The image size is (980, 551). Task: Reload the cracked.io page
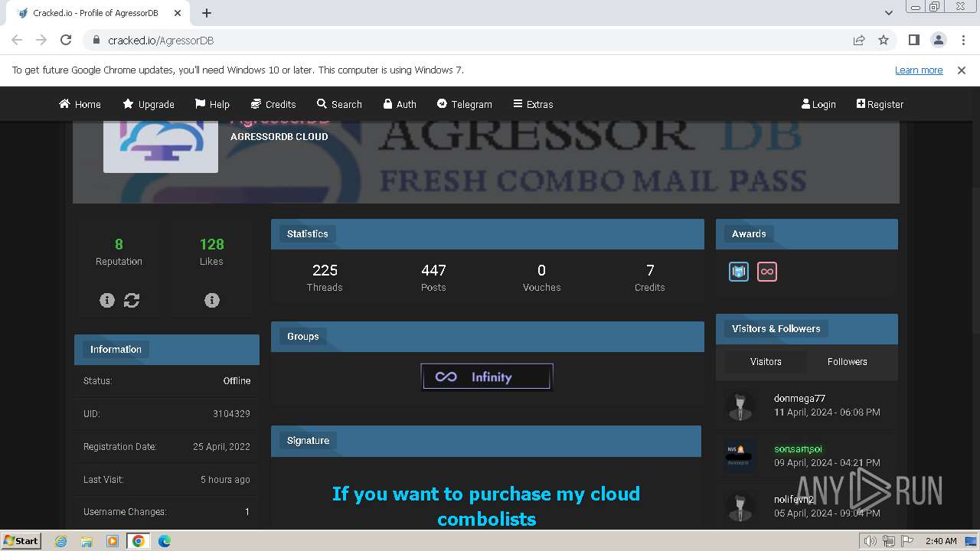click(66, 40)
